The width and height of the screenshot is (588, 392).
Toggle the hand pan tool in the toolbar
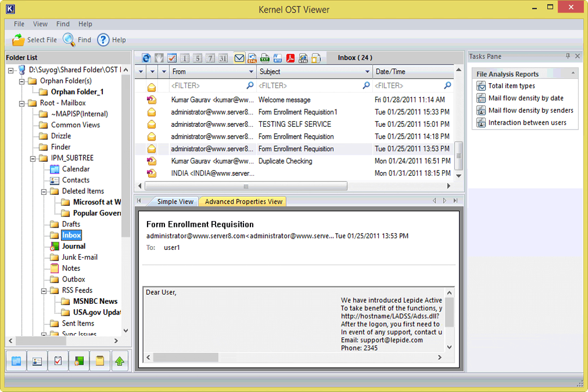[x=158, y=58]
